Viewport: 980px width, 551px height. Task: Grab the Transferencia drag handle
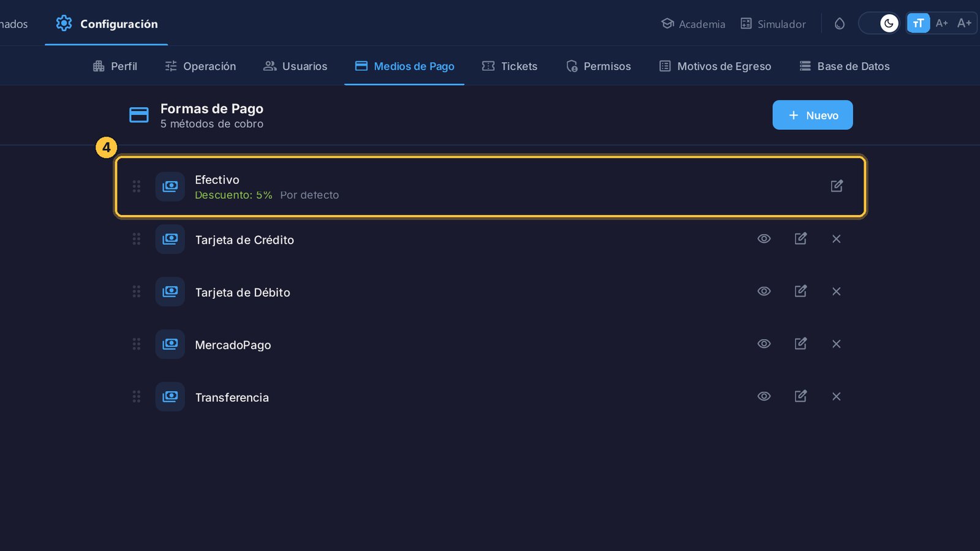click(137, 397)
